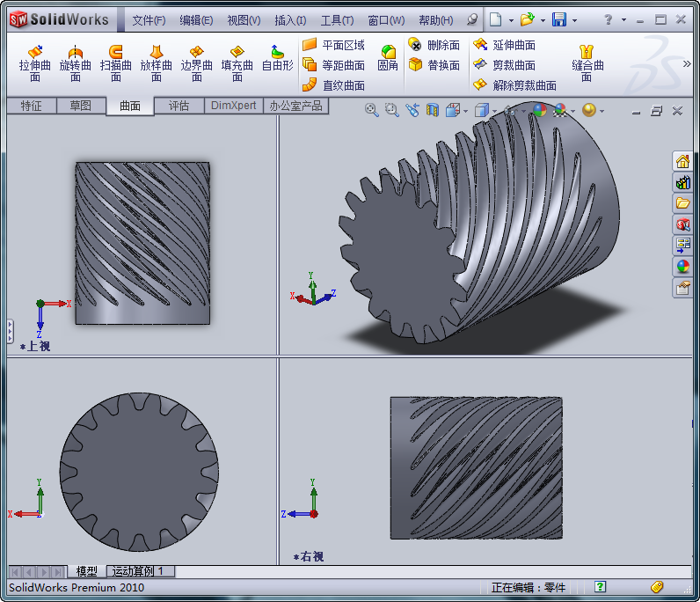Switch to the 运动算例 1 tab
The width and height of the screenshot is (700, 602).
click(140, 571)
